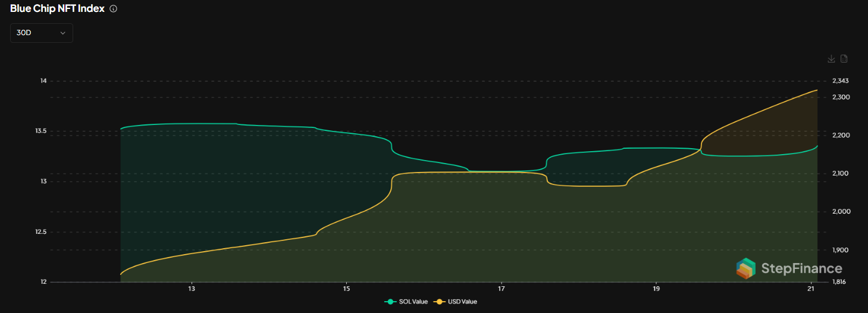Open the 30D time range dropdown
The image size is (868, 313).
[x=41, y=33]
